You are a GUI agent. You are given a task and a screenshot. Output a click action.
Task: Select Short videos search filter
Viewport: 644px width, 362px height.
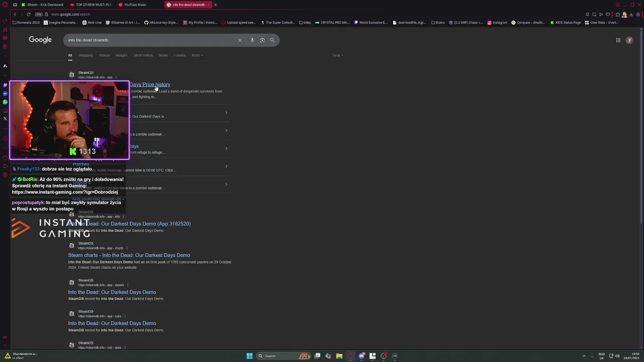(143, 55)
